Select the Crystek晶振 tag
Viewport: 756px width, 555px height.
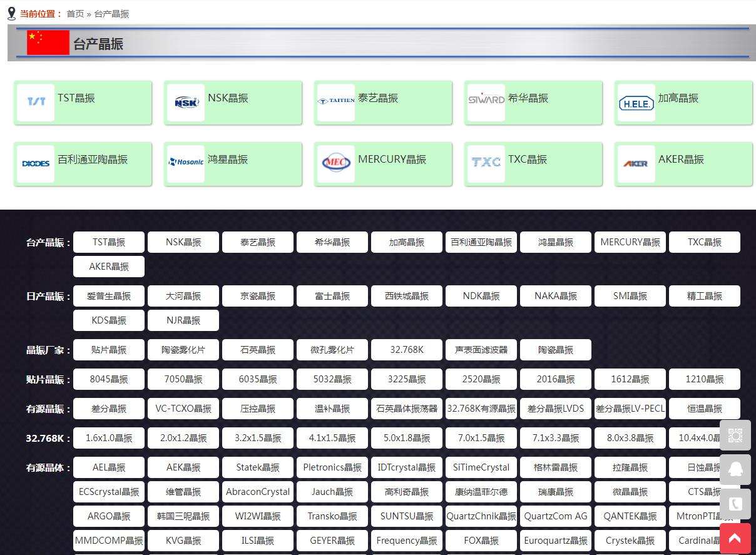[630, 541]
